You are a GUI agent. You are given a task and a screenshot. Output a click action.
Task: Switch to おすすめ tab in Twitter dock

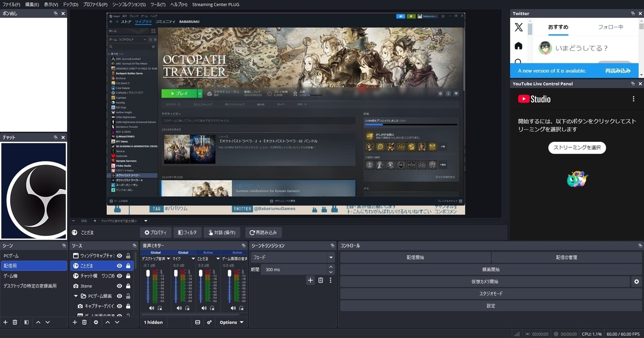[558, 27]
